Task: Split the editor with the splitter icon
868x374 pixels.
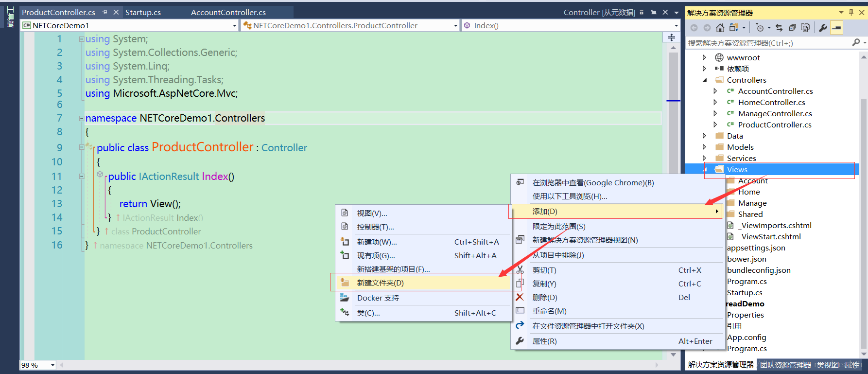Action: click(672, 37)
